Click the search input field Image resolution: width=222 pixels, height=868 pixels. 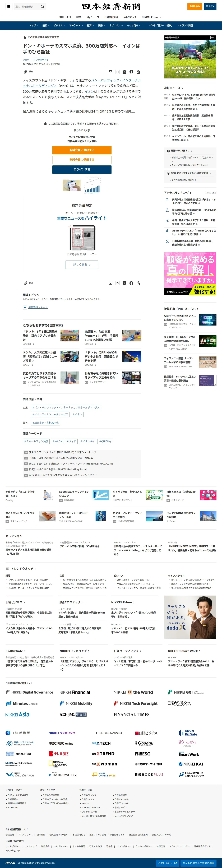point(27,6)
